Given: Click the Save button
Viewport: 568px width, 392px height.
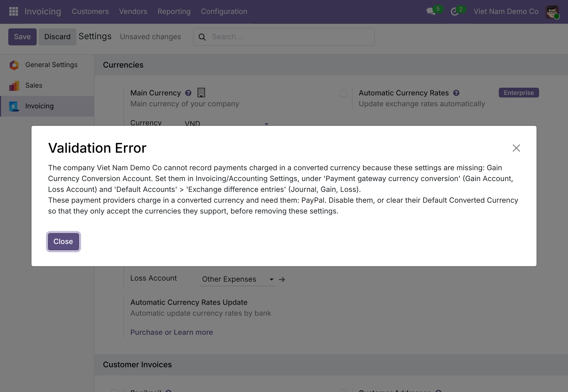Looking at the screenshot, I should point(22,37).
